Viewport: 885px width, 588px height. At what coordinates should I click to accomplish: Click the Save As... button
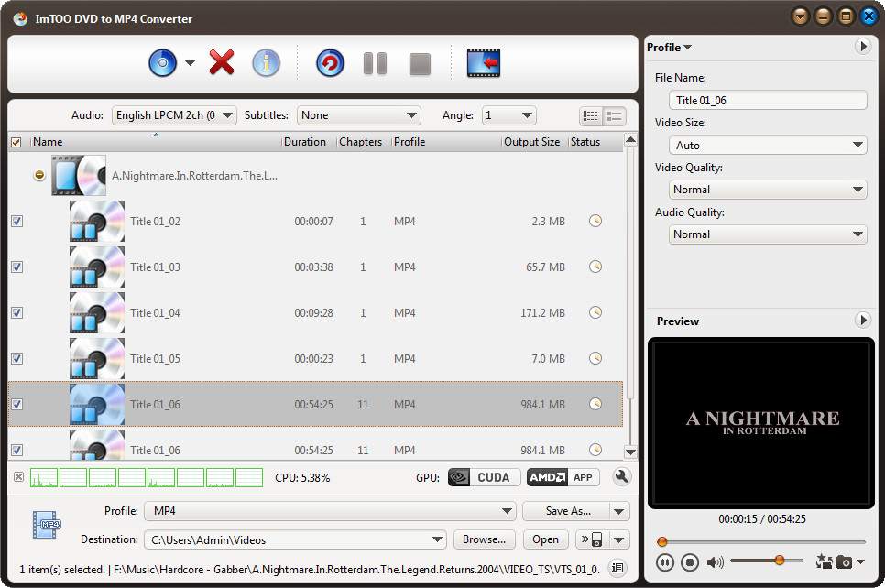[567, 511]
